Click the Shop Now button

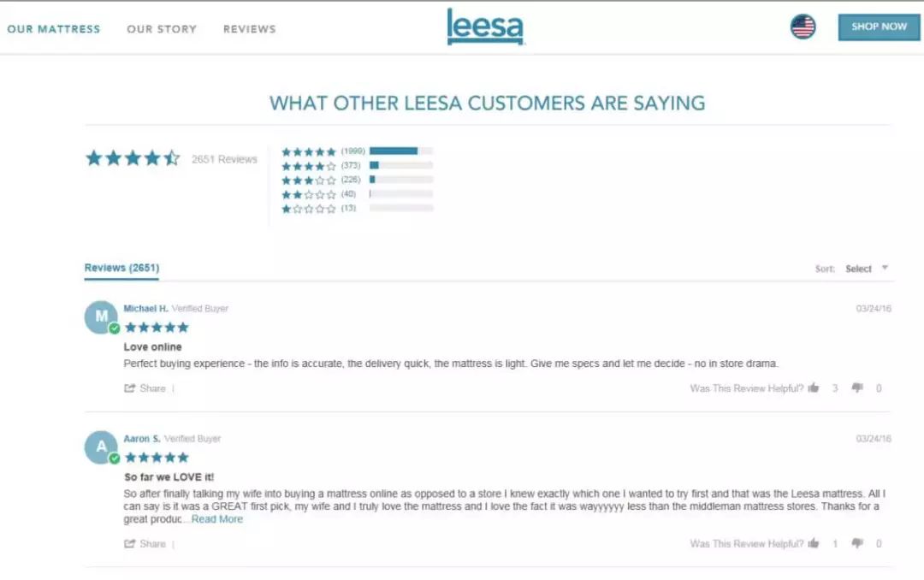[x=879, y=27]
